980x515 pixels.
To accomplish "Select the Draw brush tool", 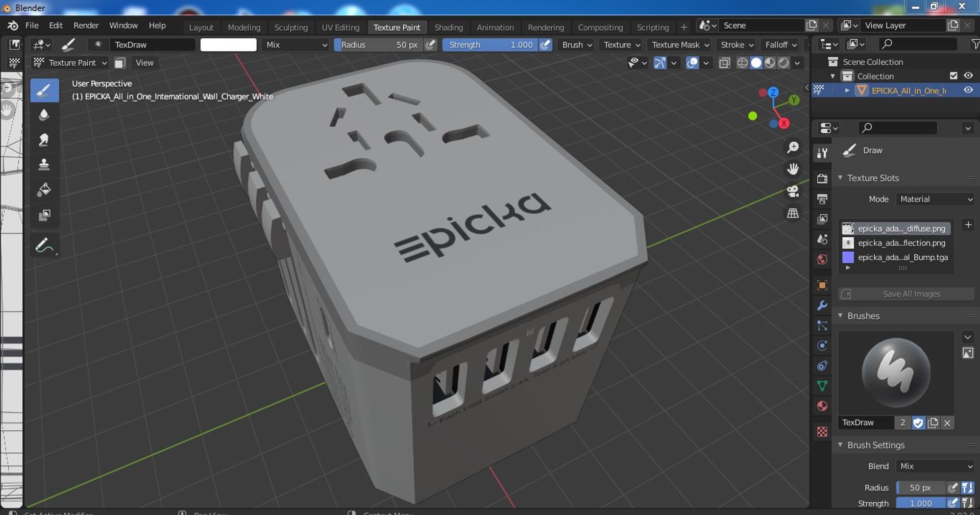I will [44, 90].
